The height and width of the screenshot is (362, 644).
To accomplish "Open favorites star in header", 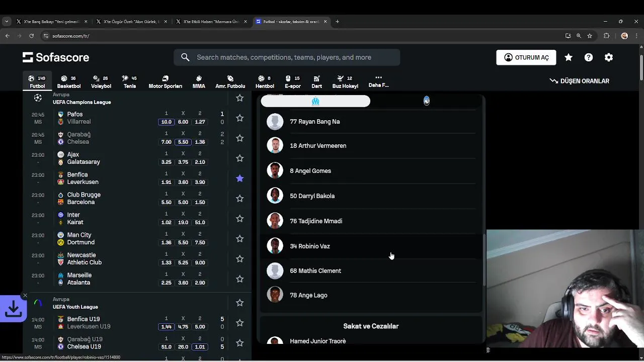I will point(569,57).
